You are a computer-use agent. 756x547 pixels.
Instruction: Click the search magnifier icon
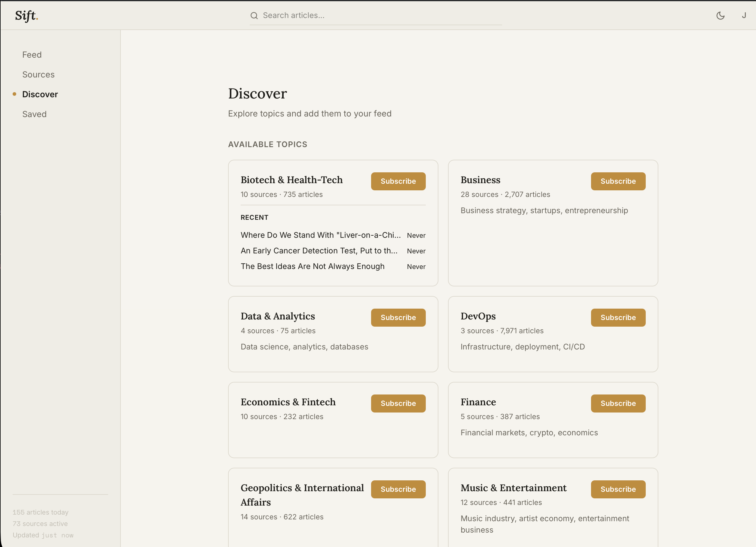point(254,15)
